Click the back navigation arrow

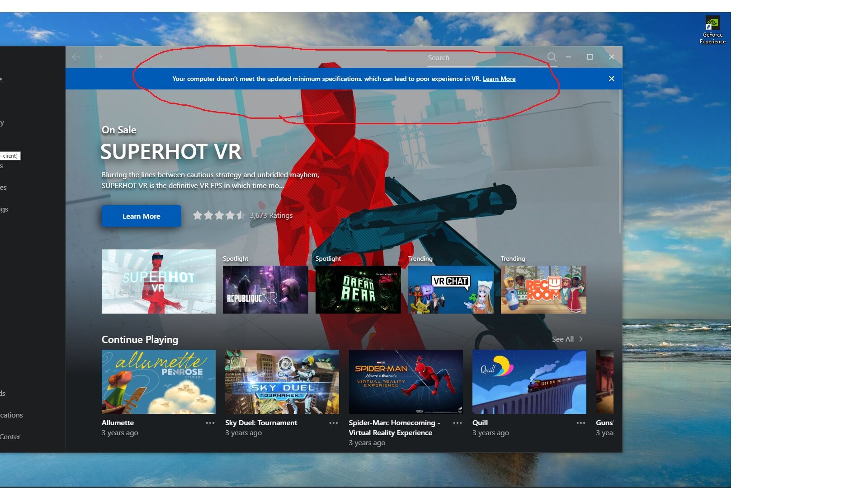[x=76, y=57]
